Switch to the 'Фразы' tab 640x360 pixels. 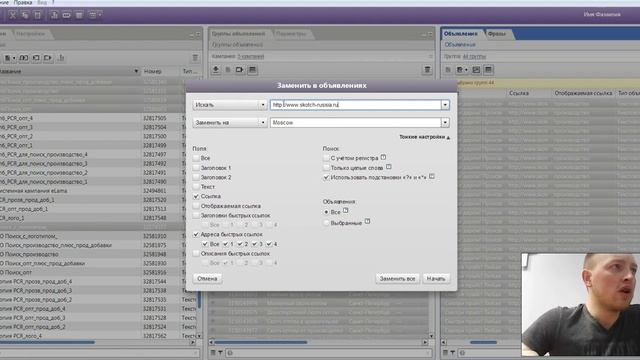(x=497, y=34)
